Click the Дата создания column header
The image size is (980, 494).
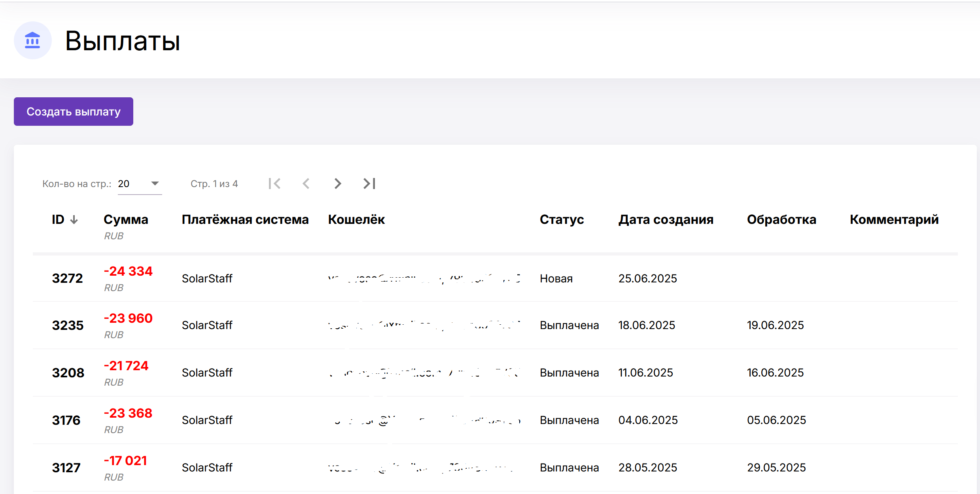click(666, 220)
